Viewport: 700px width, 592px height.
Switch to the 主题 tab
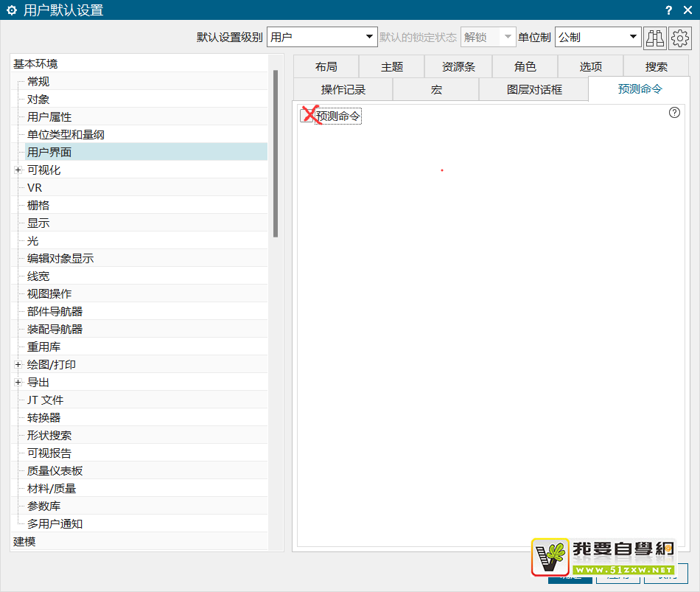pyautogui.click(x=392, y=66)
